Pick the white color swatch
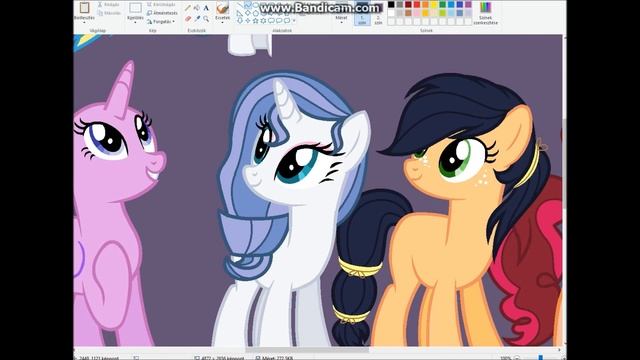This screenshot has height=360, width=640. point(391,13)
